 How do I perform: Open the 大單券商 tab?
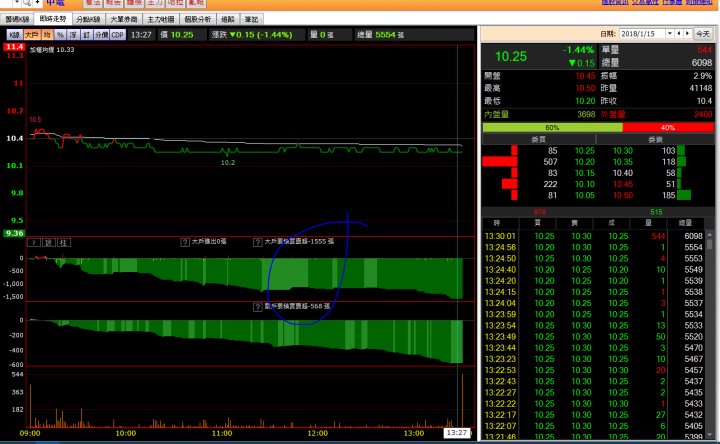click(x=124, y=19)
